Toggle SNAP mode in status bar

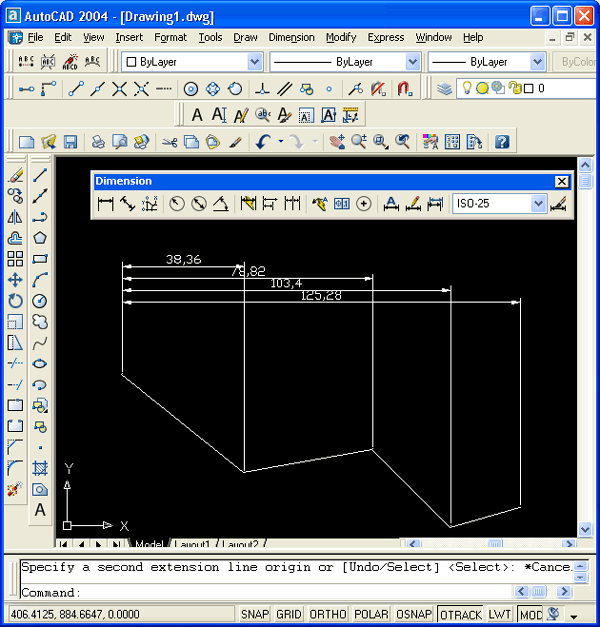point(255,614)
